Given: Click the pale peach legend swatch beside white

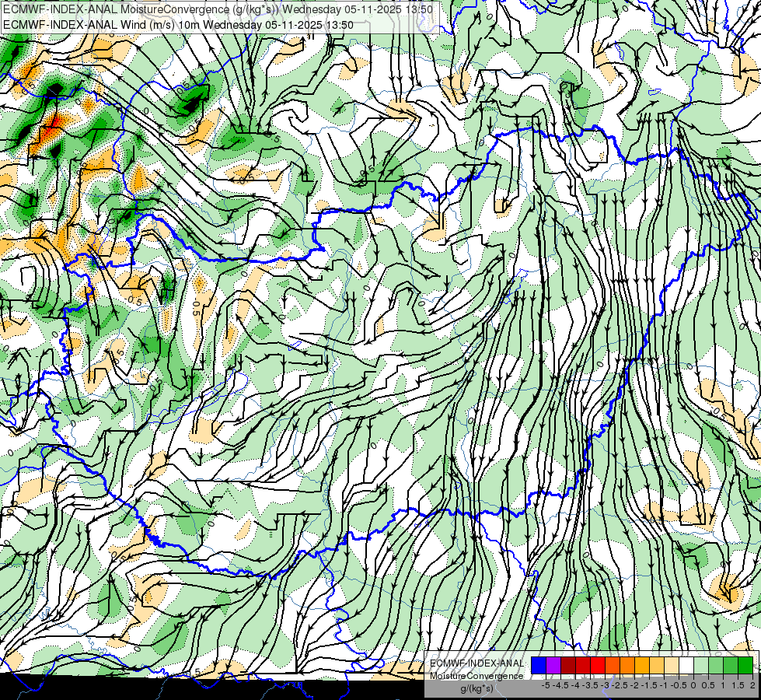Looking at the screenshot, I should [672, 665].
